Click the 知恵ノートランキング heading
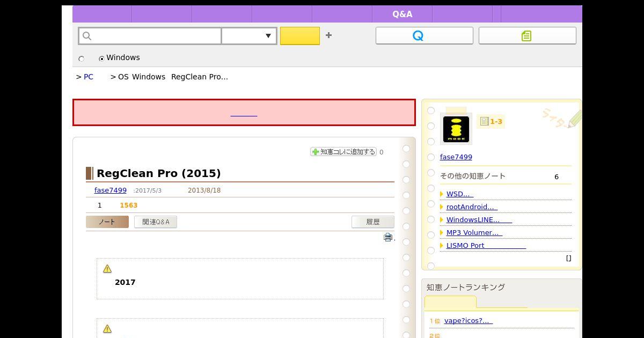This screenshot has height=338, width=644. pyautogui.click(x=466, y=288)
